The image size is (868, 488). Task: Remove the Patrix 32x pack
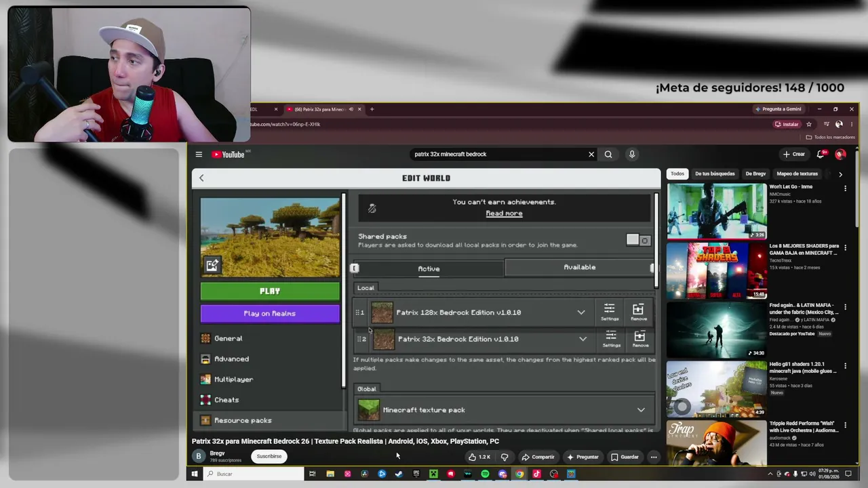pos(640,339)
